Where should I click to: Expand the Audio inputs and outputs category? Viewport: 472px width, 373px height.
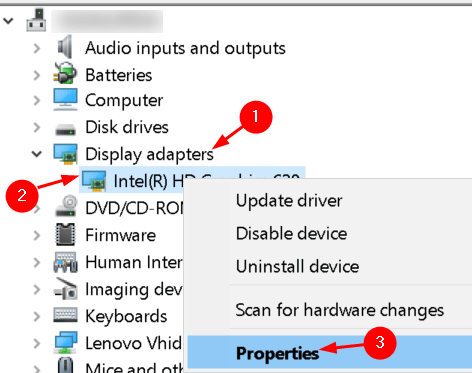(x=37, y=48)
